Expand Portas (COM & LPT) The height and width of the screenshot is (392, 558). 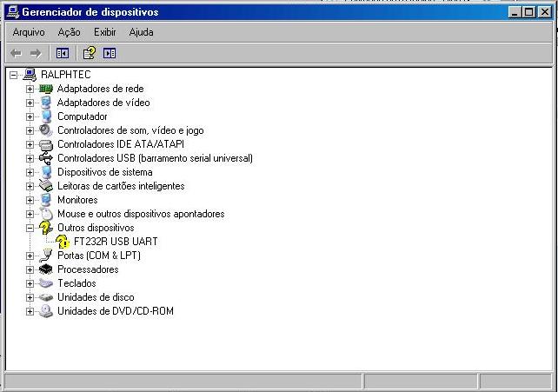[x=30, y=256]
